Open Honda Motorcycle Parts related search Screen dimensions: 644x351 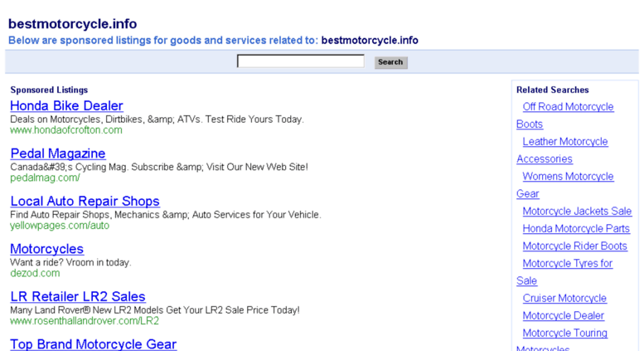point(576,228)
